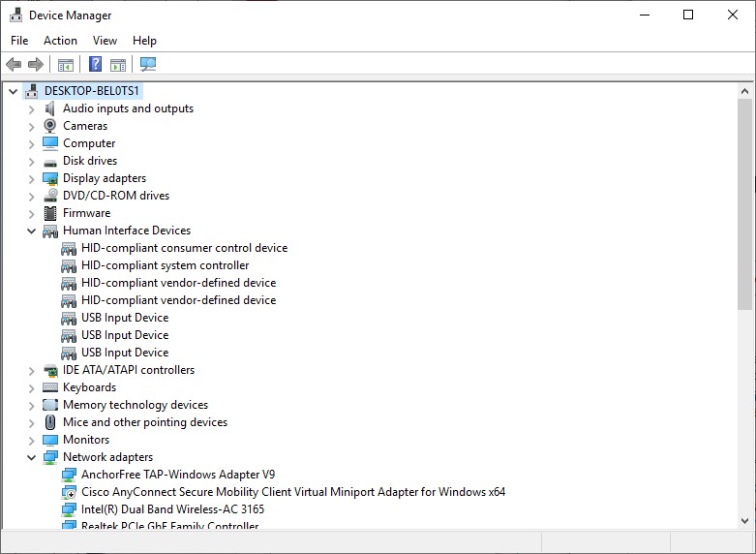Screen dimensions: 756x554
Task: Open the View menu
Action: tap(105, 41)
